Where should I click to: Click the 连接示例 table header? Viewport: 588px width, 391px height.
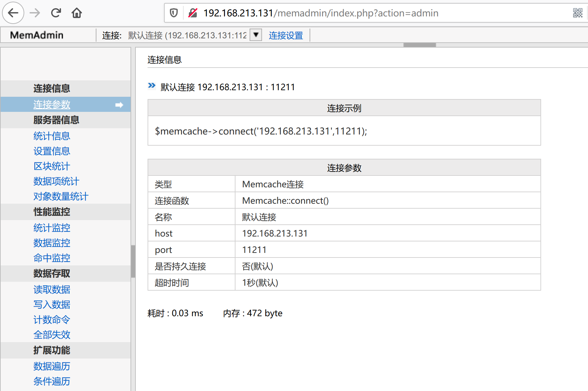pyautogui.click(x=344, y=108)
